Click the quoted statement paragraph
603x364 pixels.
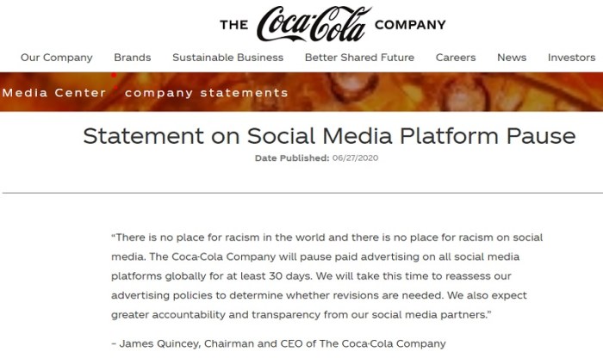327,275
